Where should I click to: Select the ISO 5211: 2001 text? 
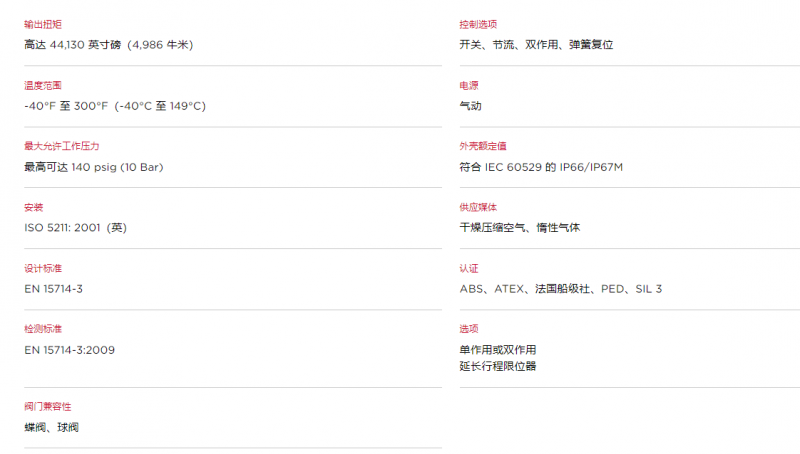pos(62,228)
